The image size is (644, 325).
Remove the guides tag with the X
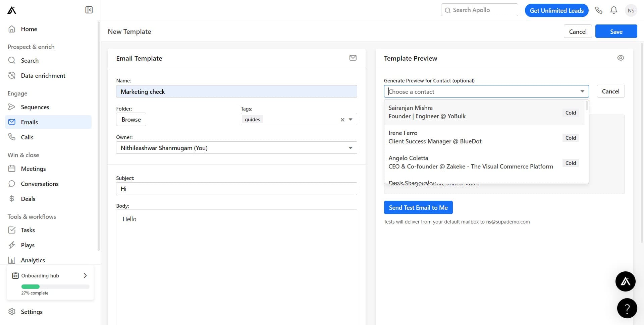point(342,119)
